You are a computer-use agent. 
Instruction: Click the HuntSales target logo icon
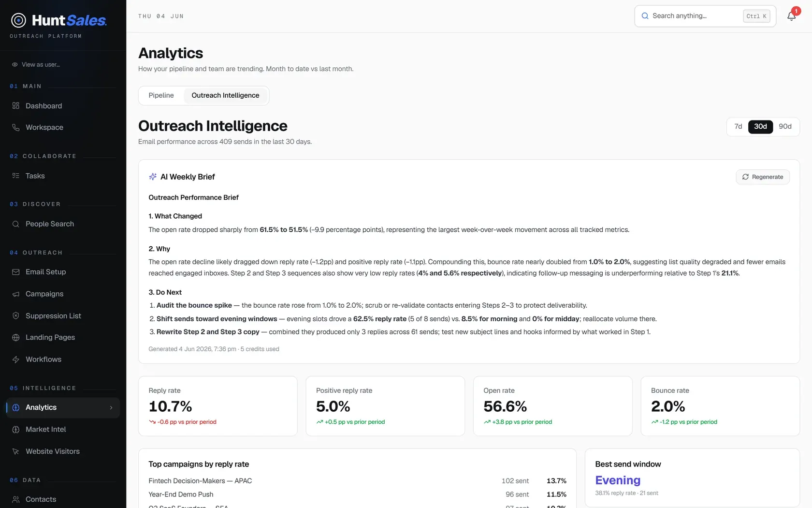tap(18, 20)
